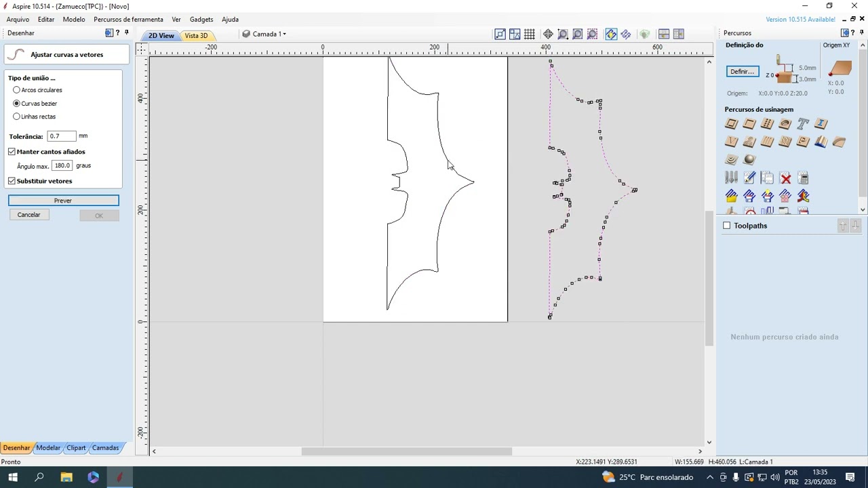This screenshot has height=488, width=868.
Task: Select Linhas rectas radio option
Action: click(x=16, y=117)
